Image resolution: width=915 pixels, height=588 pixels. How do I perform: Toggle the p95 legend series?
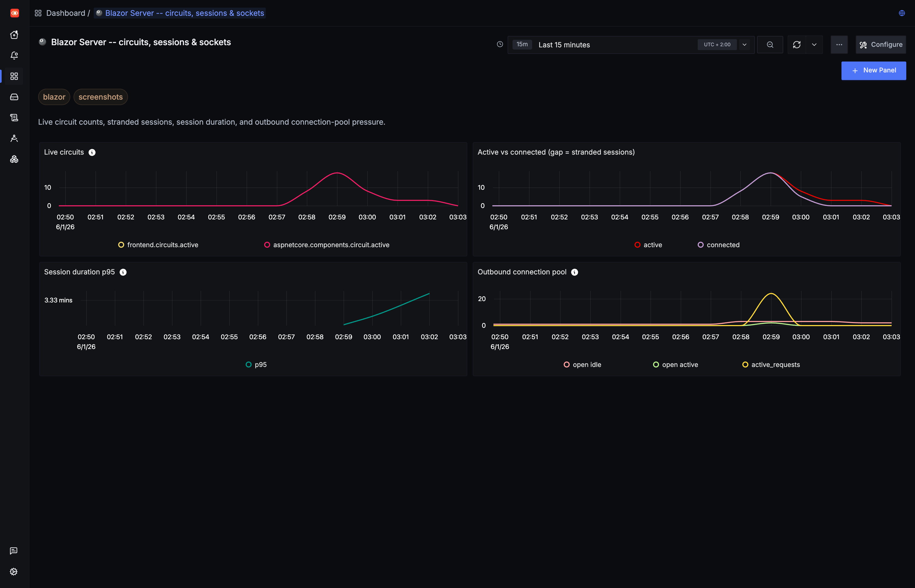pyautogui.click(x=256, y=365)
